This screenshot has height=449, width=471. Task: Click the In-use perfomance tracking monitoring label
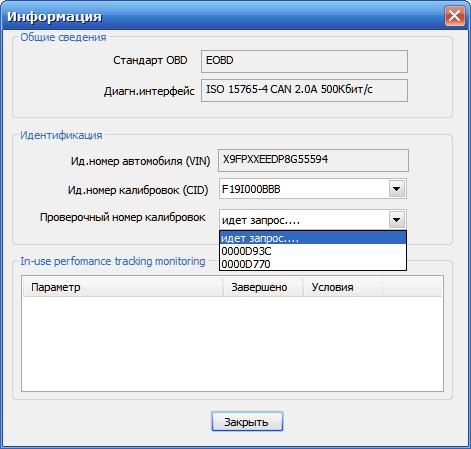pyautogui.click(x=113, y=261)
